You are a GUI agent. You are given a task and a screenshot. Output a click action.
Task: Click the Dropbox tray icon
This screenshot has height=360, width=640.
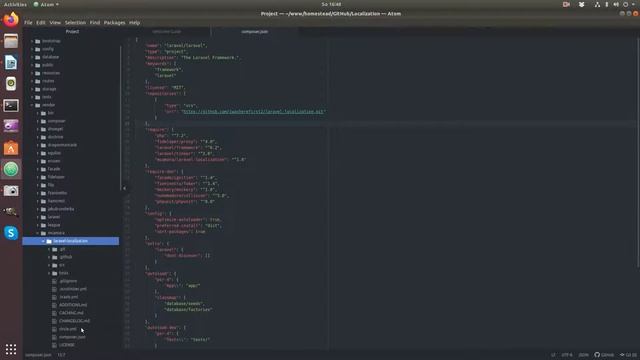582,4
